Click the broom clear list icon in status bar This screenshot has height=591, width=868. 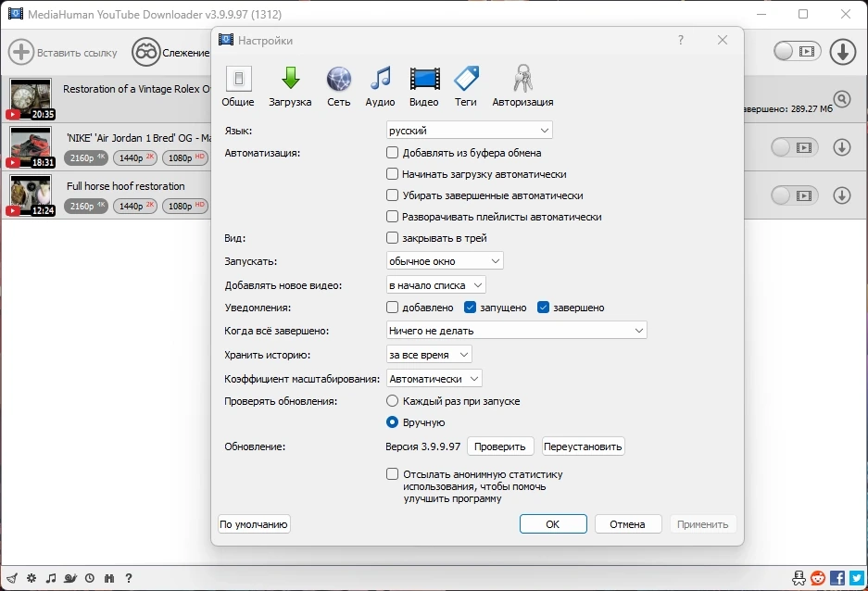(x=12, y=578)
